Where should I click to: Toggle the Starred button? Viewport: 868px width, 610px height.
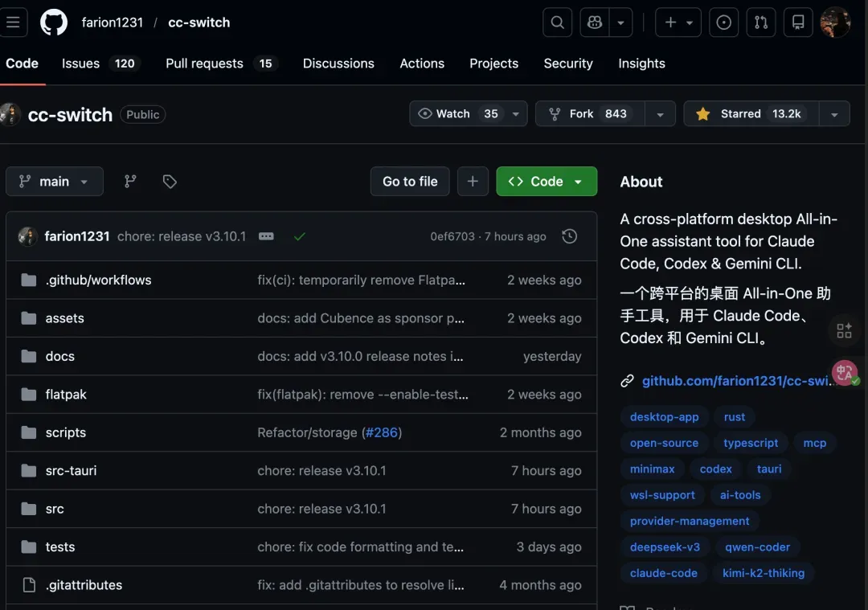pos(751,113)
